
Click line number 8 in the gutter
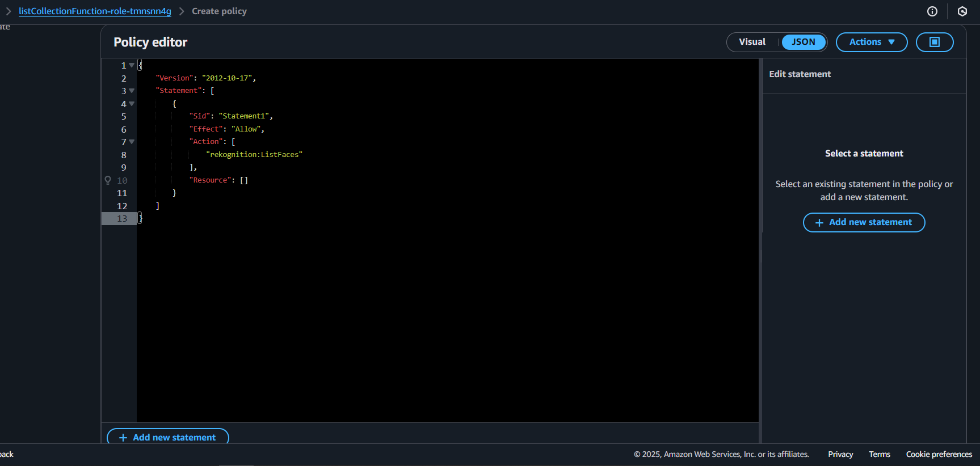point(124,155)
